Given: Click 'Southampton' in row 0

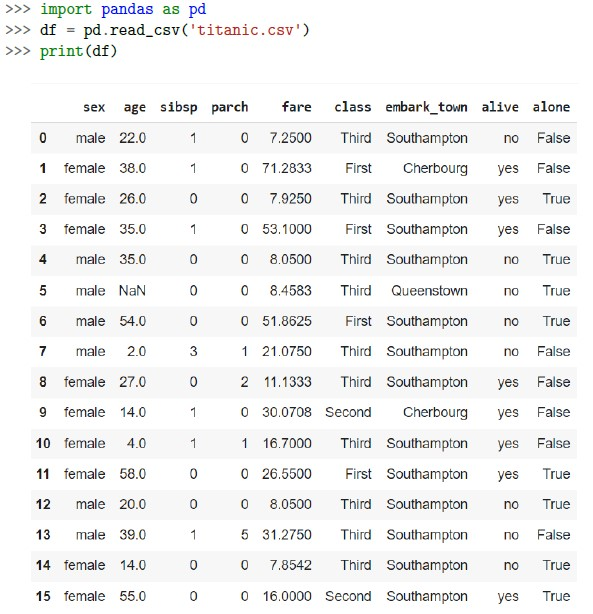Looking at the screenshot, I should click(427, 139).
